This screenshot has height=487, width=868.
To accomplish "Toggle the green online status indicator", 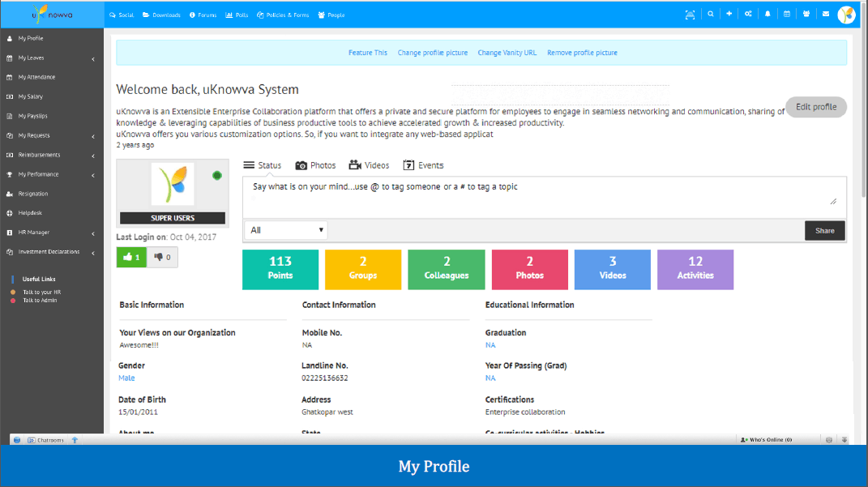I will click(217, 175).
